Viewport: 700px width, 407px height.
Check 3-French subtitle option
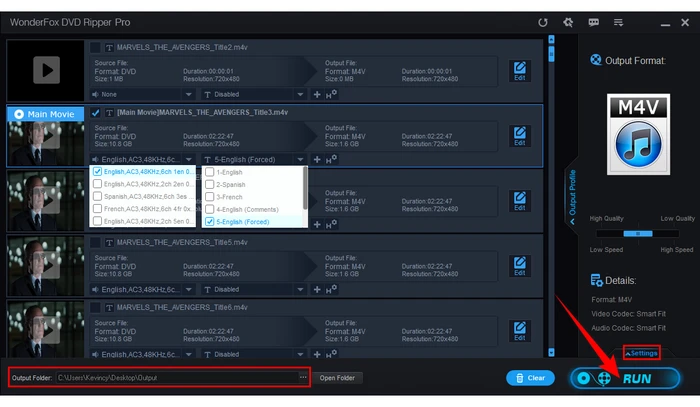209,197
